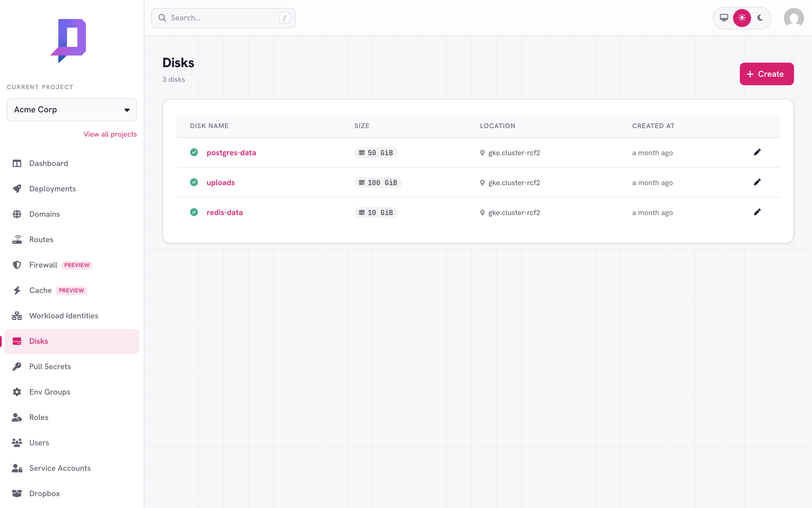Click the Firewall shield icon
The height and width of the screenshot is (508, 812).
pyautogui.click(x=17, y=265)
